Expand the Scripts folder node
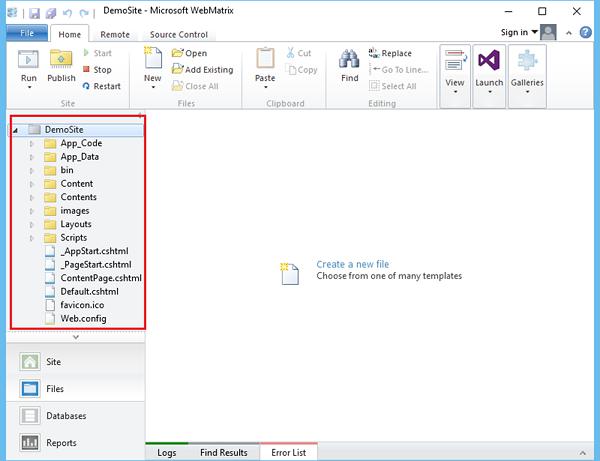This screenshot has width=600, height=461. [32, 238]
